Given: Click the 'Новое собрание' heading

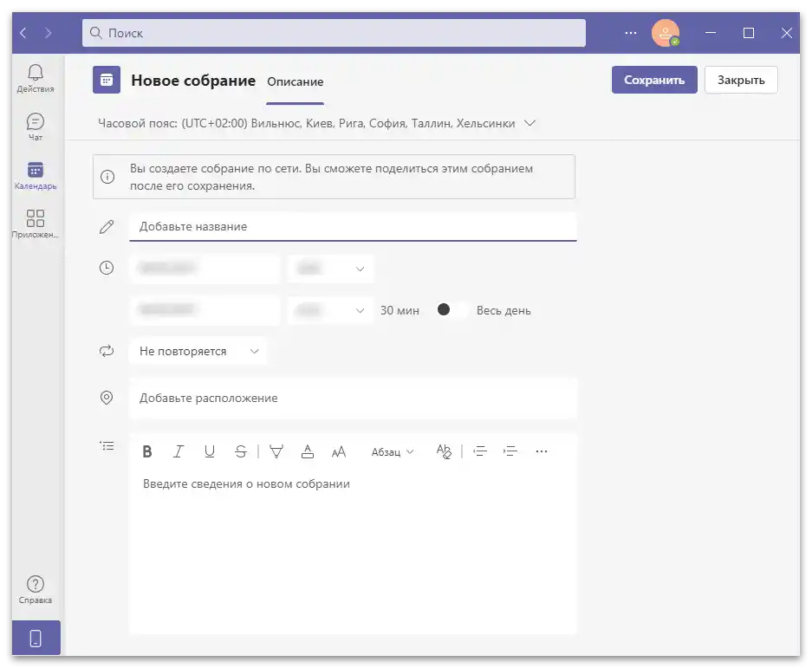Looking at the screenshot, I should click(x=193, y=81).
